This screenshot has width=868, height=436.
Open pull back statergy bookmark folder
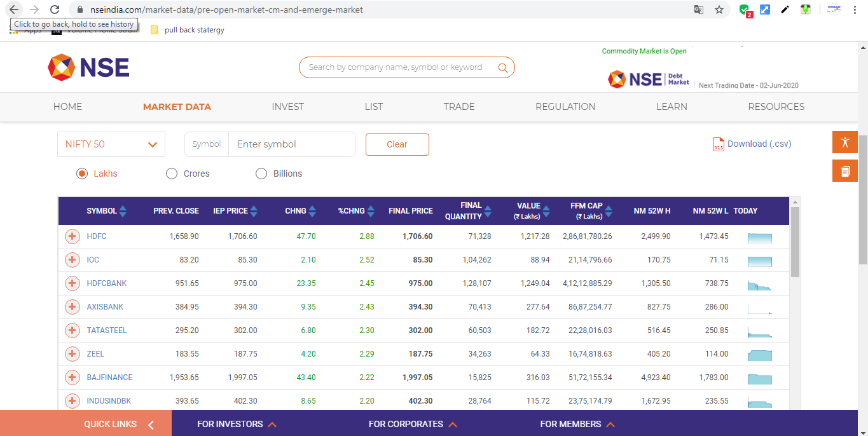tap(188, 30)
